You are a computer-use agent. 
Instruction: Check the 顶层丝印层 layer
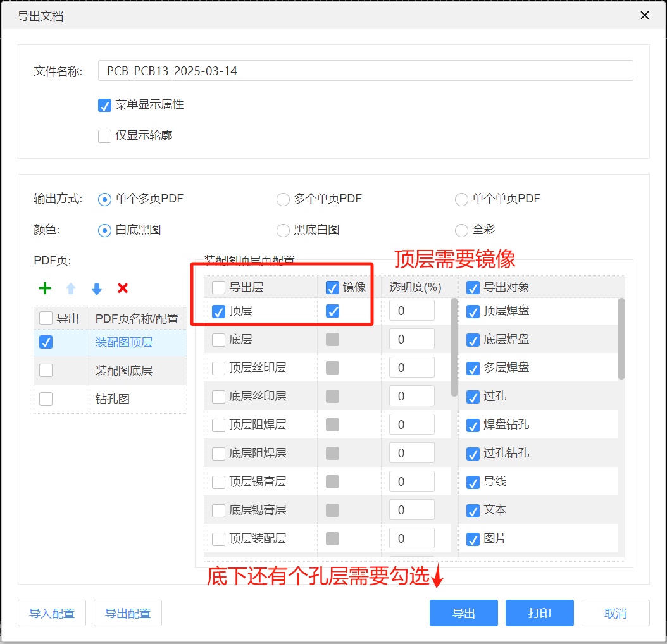tap(218, 367)
